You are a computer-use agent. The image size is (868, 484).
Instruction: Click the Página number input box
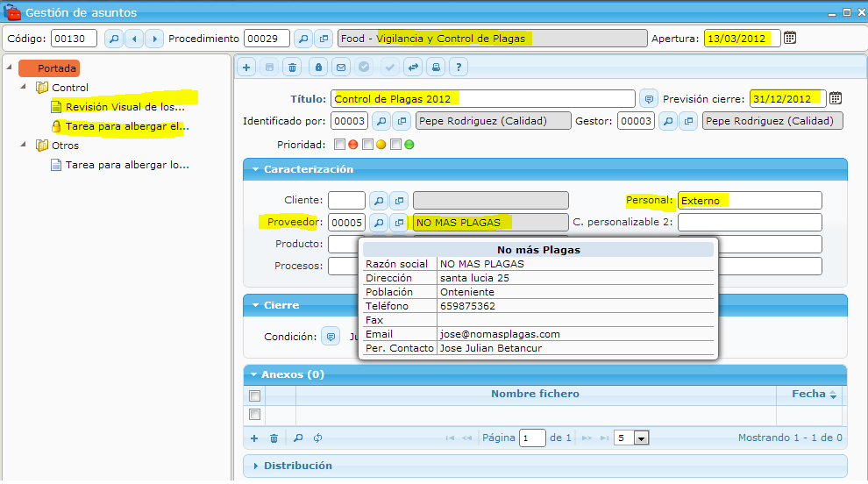[x=532, y=438]
